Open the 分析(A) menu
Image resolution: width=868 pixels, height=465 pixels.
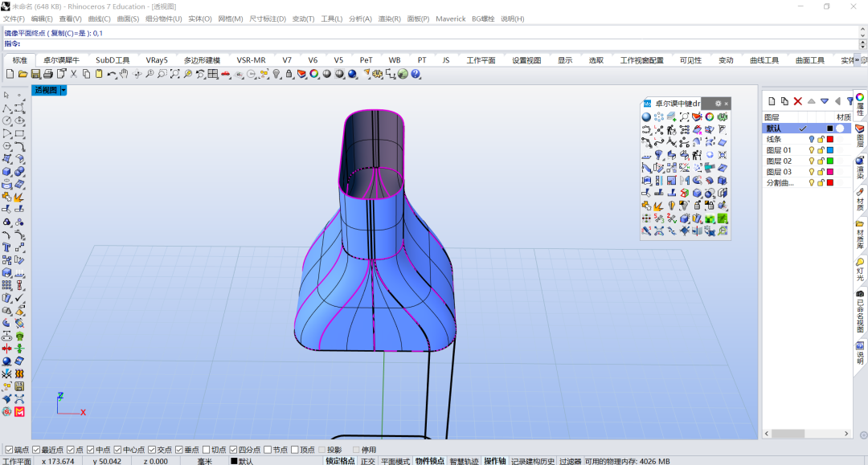360,18
